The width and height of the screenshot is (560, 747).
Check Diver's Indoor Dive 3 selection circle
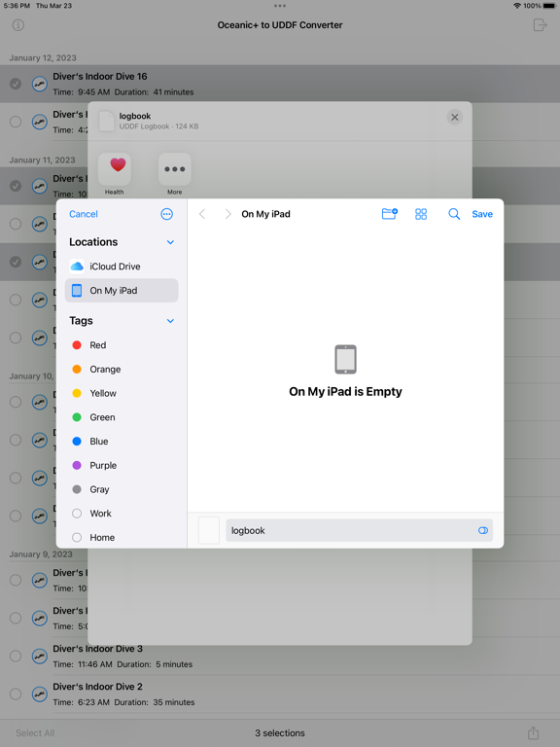pos(16,656)
